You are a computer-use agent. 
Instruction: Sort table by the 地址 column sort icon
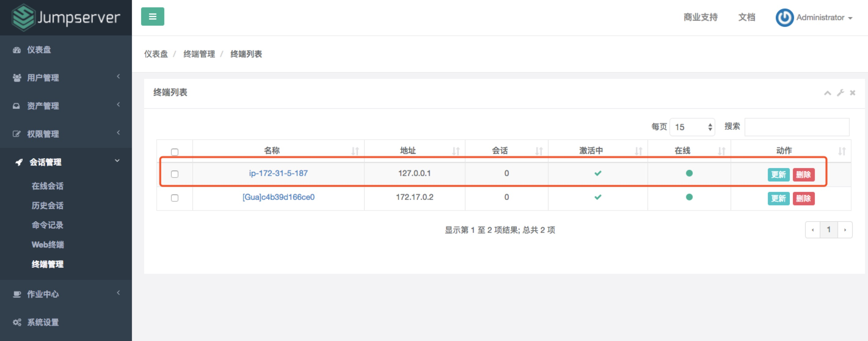coord(456,151)
